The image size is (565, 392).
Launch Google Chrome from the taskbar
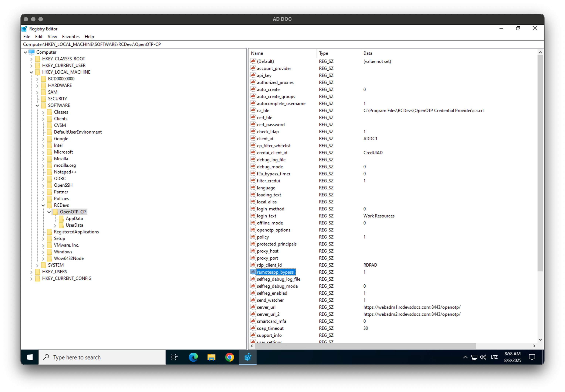click(x=229, y=357)
